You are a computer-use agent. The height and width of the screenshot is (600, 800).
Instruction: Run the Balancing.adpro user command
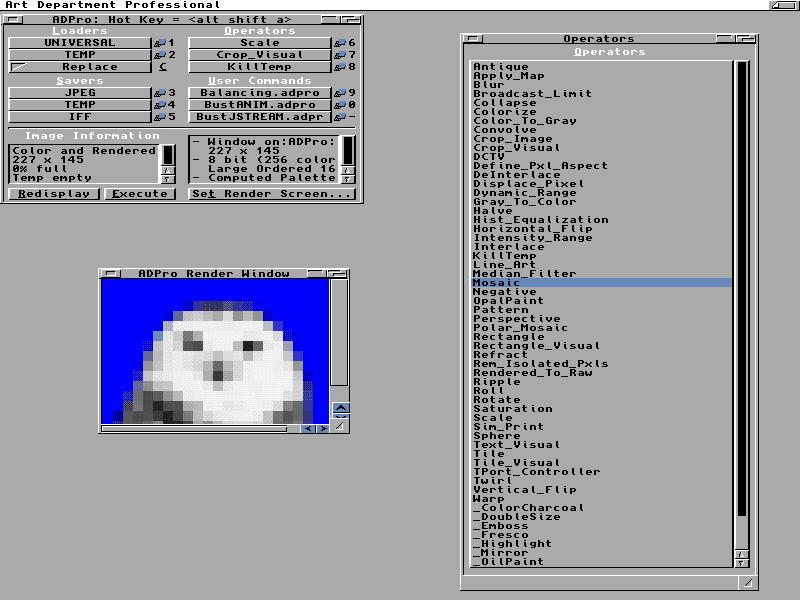click(x=260, y=93)
